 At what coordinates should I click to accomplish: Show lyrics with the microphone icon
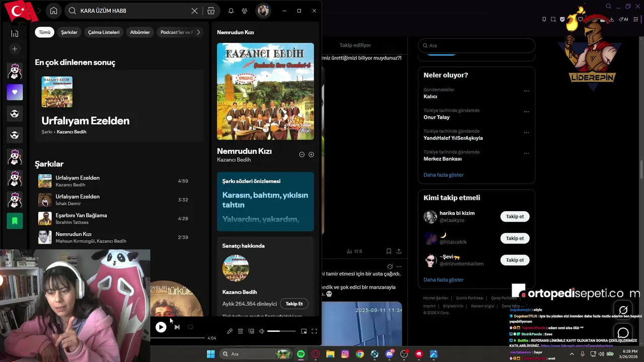[x=230, y=331]
